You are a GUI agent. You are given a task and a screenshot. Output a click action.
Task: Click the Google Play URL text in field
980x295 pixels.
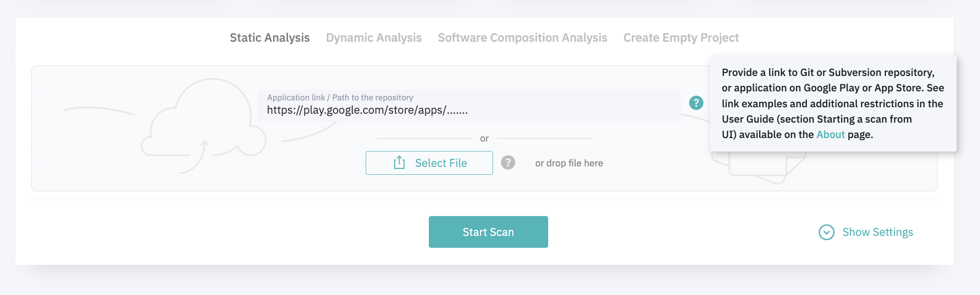367,110
